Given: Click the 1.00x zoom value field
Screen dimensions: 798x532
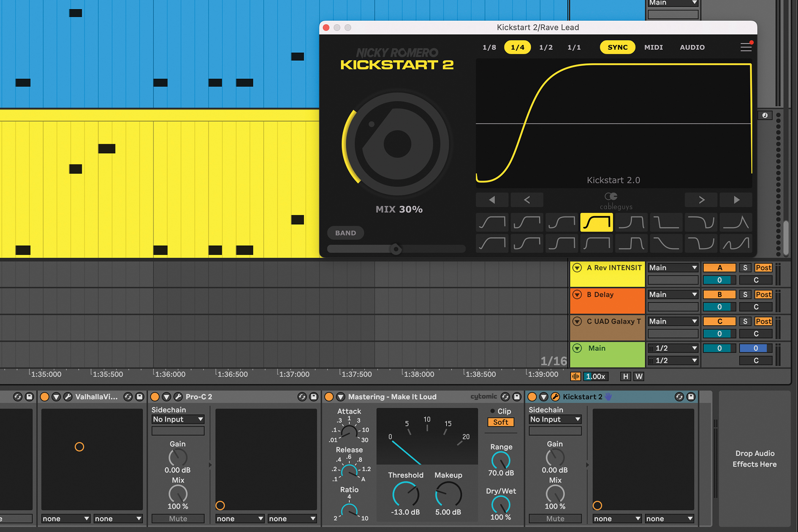Looking at the screenshot, I should 596,376.
